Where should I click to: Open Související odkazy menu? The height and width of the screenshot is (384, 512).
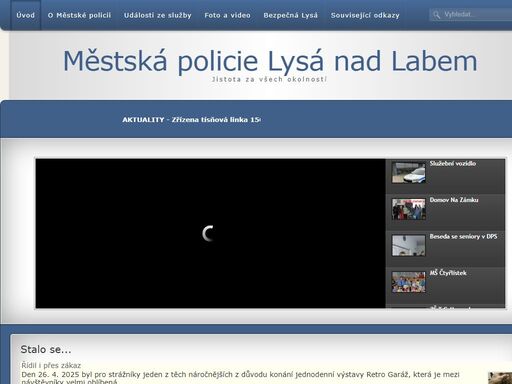365,15
